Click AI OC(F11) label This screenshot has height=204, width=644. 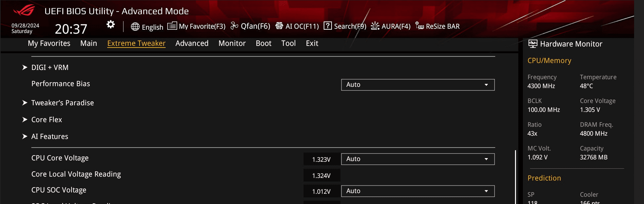coord(302,26)
